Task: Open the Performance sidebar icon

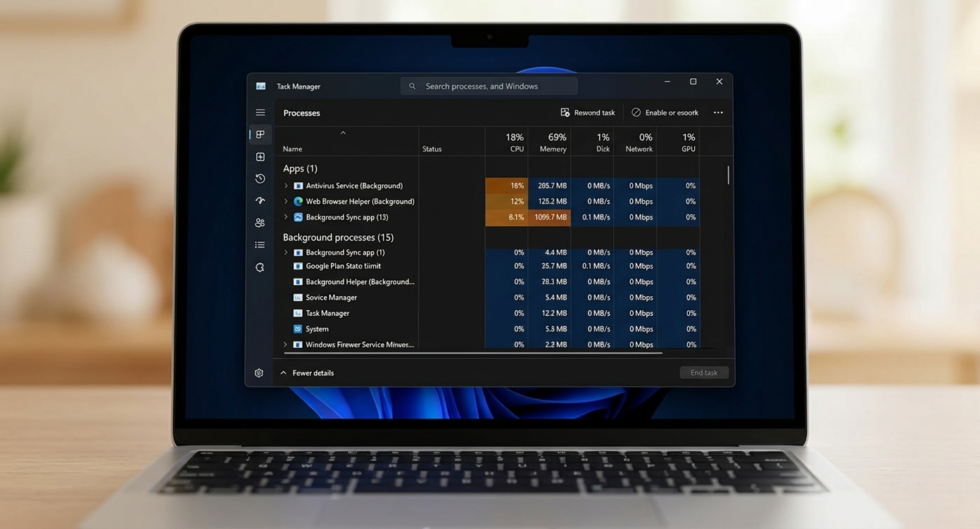Action: pos(260,157)
